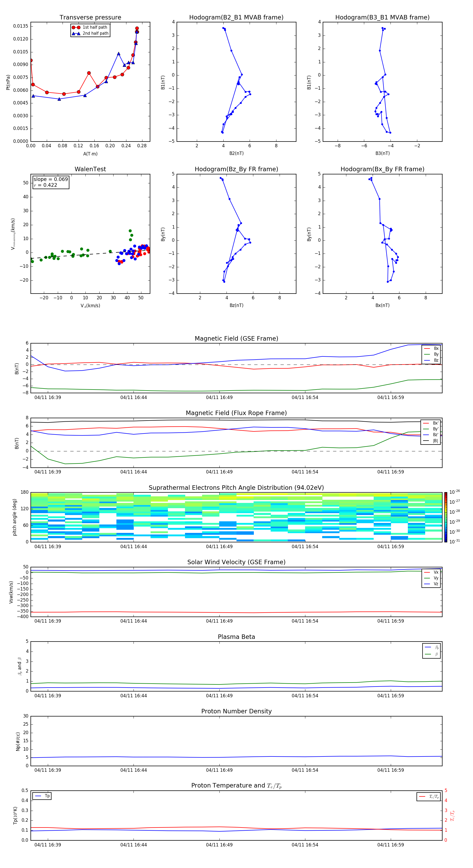Click the 'Vx' legend entry in velocity plot

431,572
